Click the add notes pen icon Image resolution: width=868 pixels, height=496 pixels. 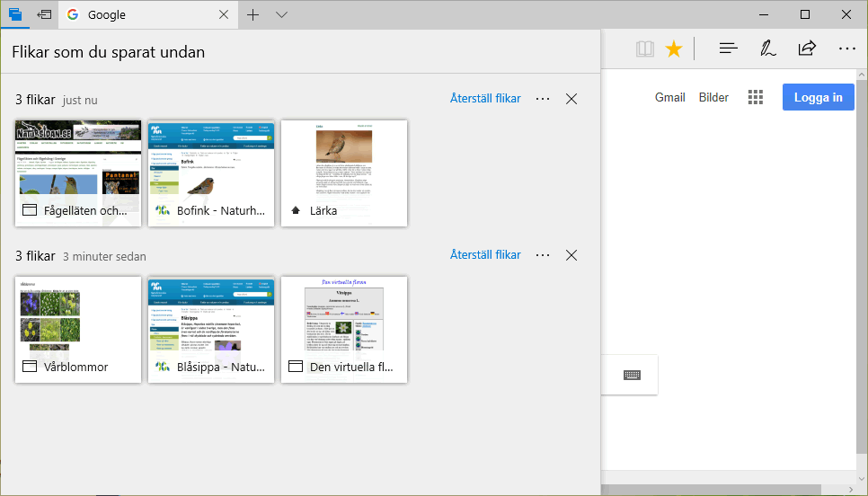(x=767, y=49)
